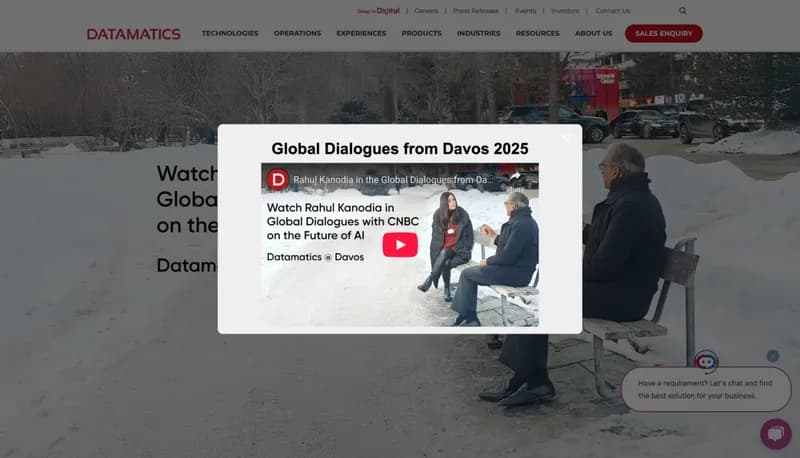
Task: Open the Industries menu
Action: click(x=479, y=33)
